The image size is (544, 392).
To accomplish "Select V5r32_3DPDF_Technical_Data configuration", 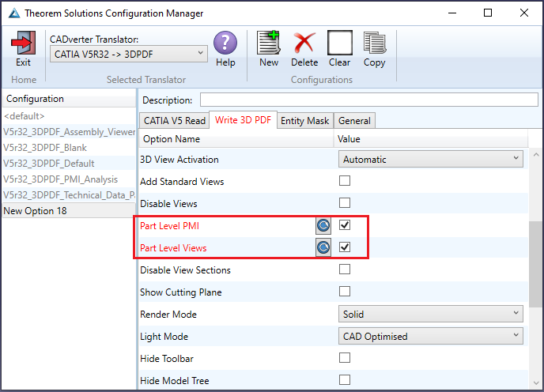I will 69,195.
